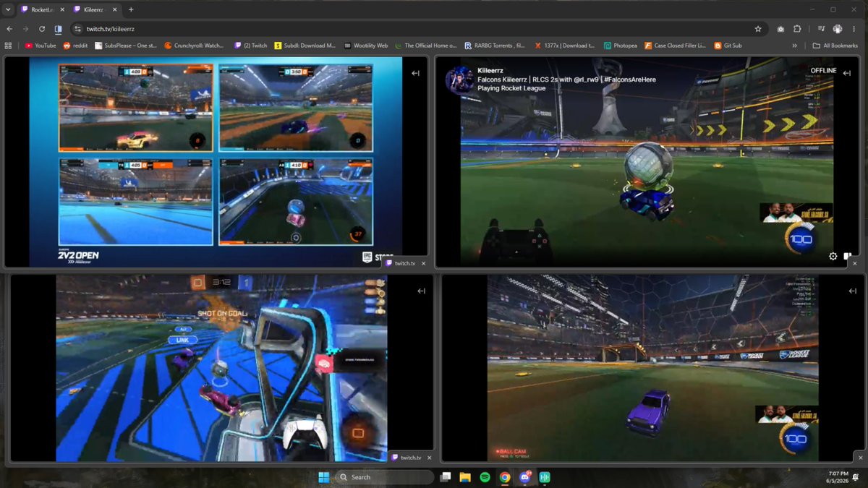
Task: Open the Windows Start menu
Action: coord(323,477)
